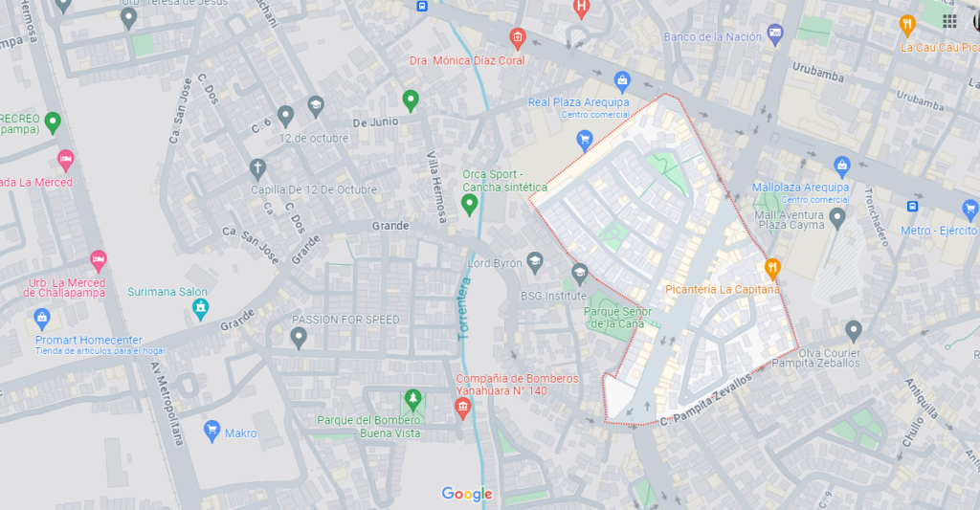Click the Orca Sport green location pin
Viewport: 980px width, 510px height.
(469, 205)
